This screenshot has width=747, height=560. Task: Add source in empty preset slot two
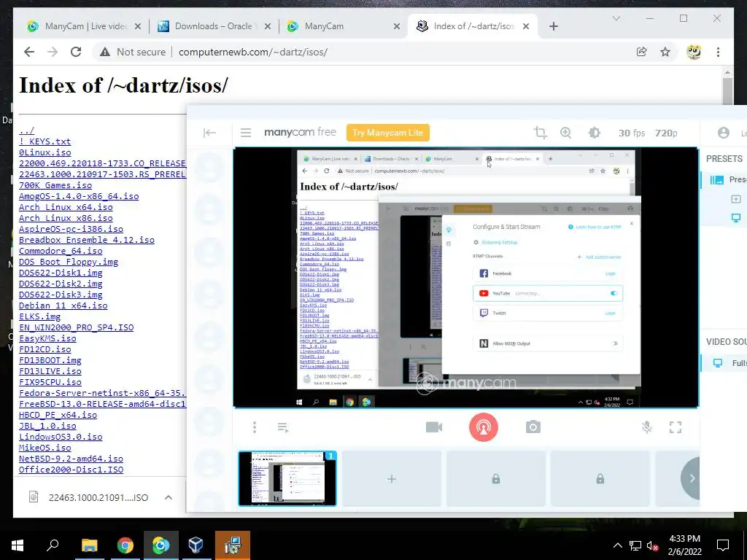pyautogui.click(x=392, y=478)
